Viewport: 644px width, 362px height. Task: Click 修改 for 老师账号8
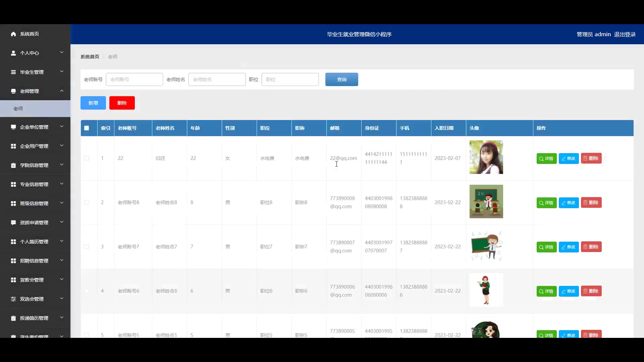tap(569, 203)
